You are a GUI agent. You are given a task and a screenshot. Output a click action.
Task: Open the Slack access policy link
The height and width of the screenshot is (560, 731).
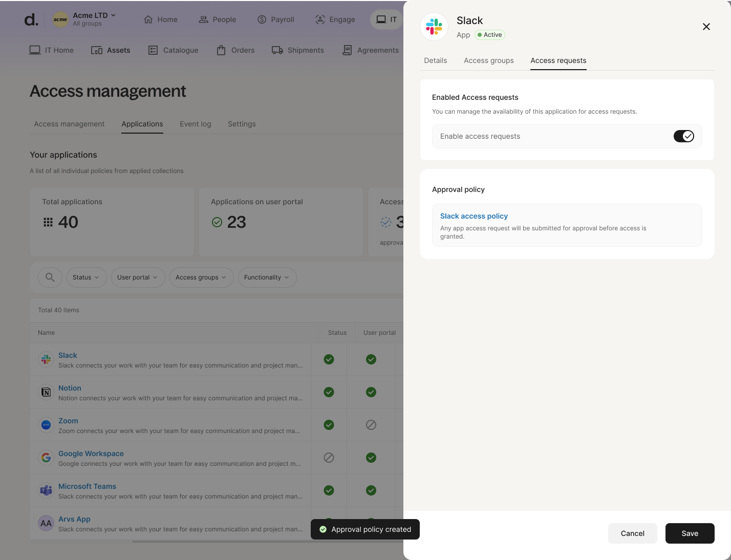coord(474,216)
